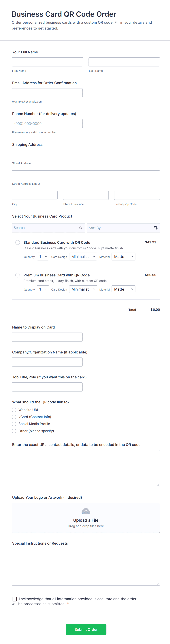
Task: Click the product Search box
Action: click(45, 228)
